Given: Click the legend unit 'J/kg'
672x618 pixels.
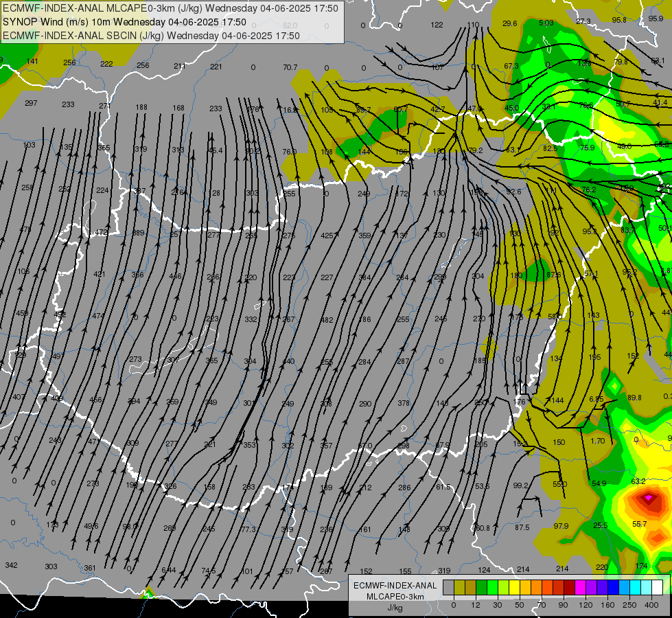Looking at the screenshot, I should point(395,608).
